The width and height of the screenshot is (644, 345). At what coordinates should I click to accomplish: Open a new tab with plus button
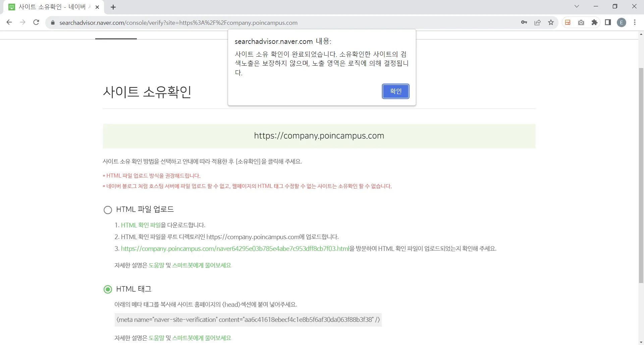click(113, 7)
